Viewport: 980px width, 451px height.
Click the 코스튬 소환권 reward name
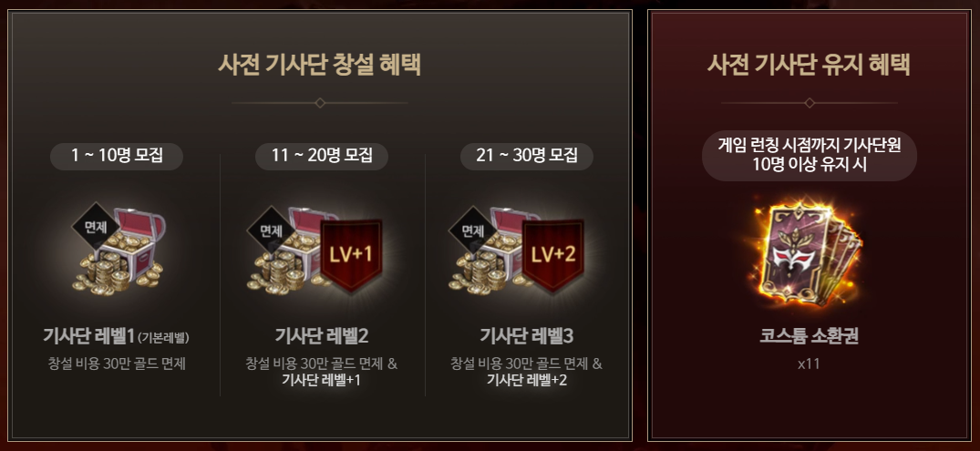coord(809,336)
